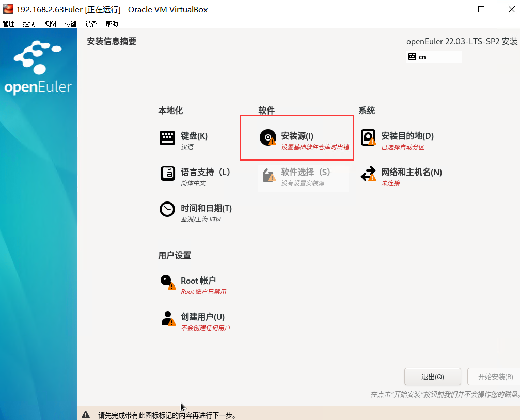Click the keyboard layout icon next to cn
Screen dimensions: 520x420
tap(412, 57)
